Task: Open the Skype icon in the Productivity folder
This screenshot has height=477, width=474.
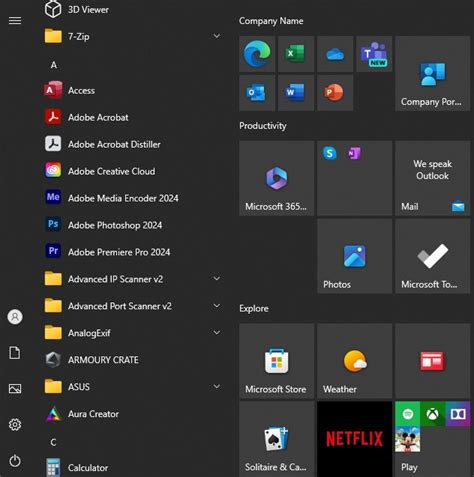Action: 330,153
